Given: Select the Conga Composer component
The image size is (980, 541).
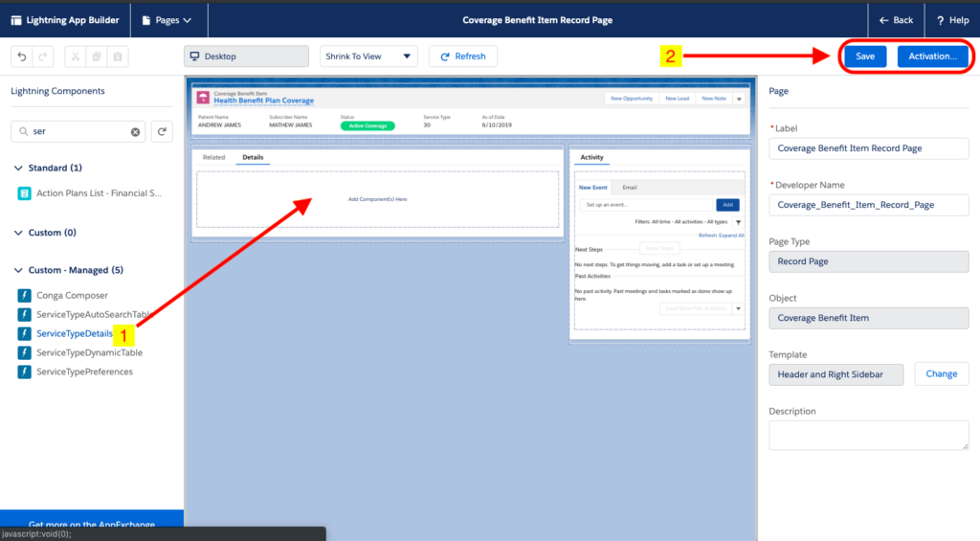Looking at the screenshot, I should pos(72,295).
